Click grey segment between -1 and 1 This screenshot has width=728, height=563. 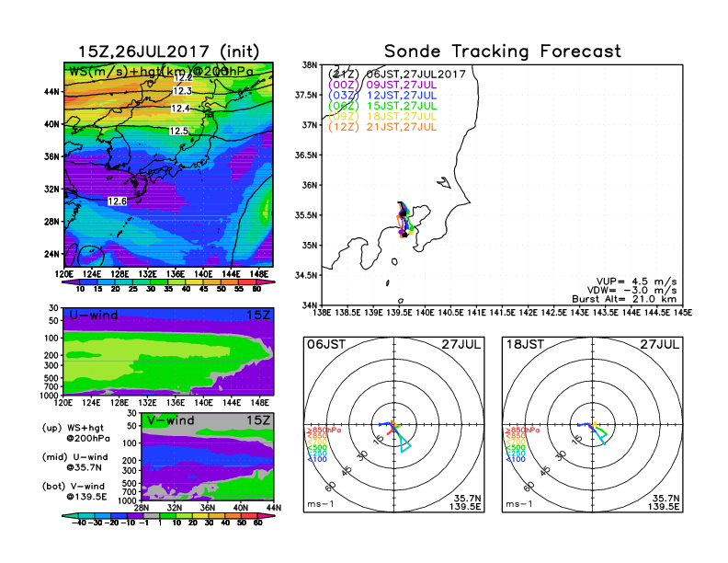click(151, 516)
